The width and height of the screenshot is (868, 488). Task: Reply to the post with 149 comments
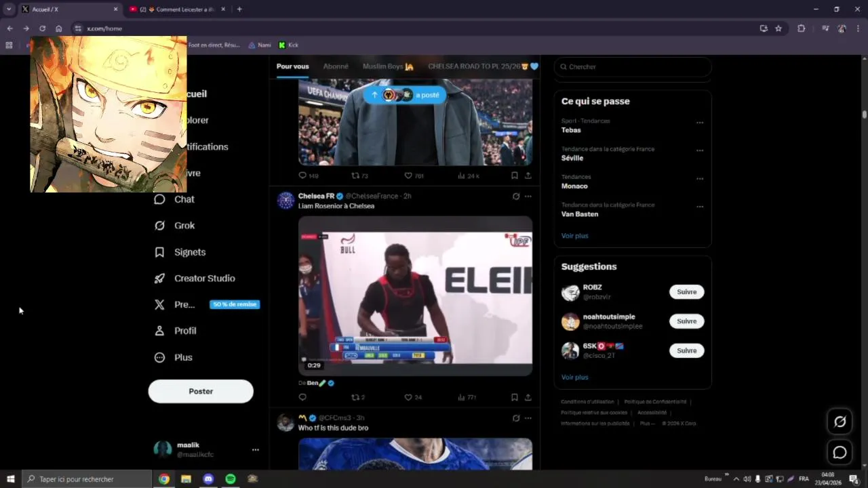pos(309,176)
